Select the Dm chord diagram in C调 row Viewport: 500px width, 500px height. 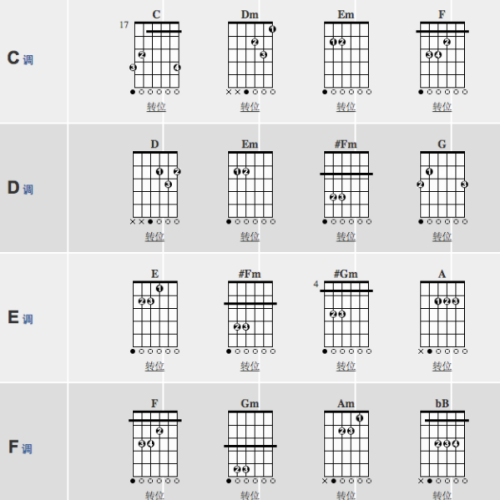tap(250, 53)
